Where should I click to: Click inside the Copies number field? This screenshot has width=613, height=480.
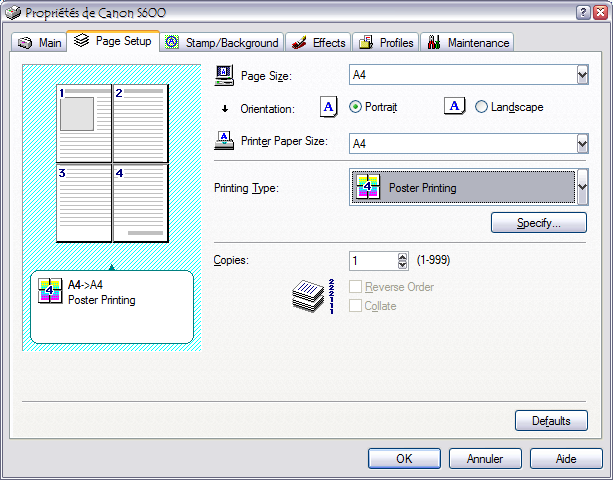373,261
